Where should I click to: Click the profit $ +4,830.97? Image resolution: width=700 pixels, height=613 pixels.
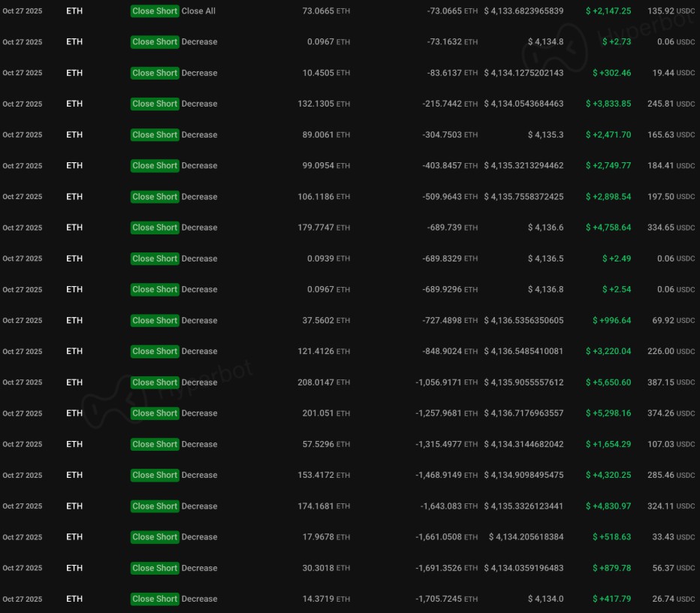coord(608,506)
